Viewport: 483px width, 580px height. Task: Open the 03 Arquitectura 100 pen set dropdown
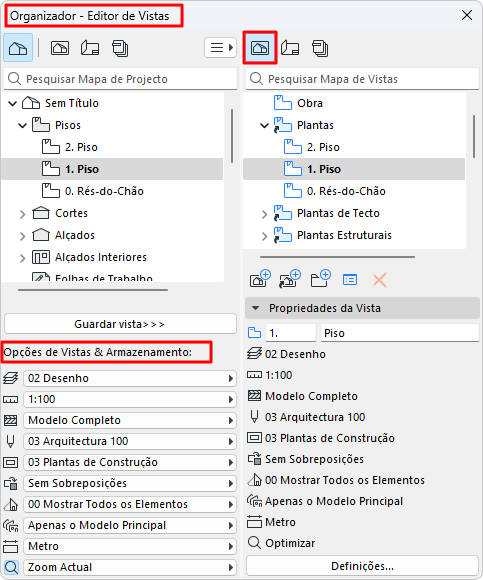coord(130,441)
